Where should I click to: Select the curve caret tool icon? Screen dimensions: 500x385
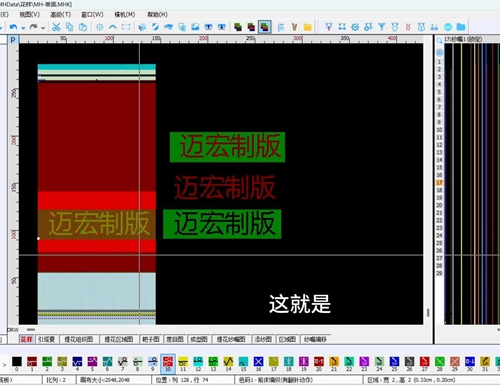113,27
